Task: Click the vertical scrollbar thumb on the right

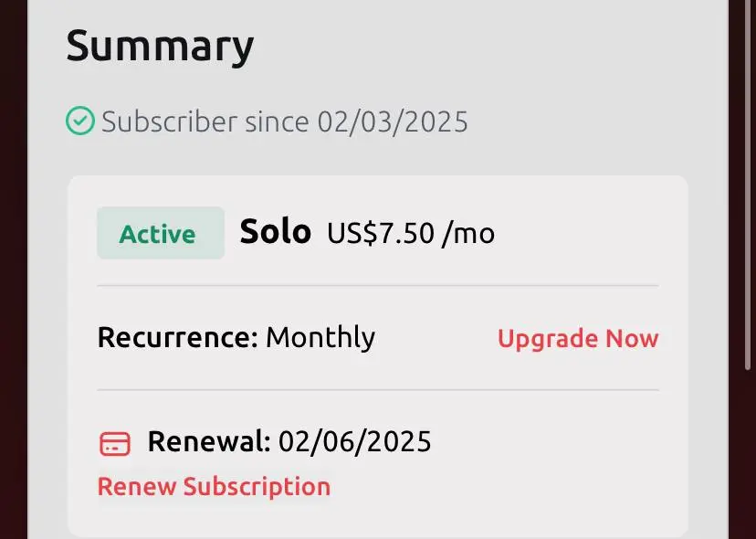Action: (x=748, y=185)
